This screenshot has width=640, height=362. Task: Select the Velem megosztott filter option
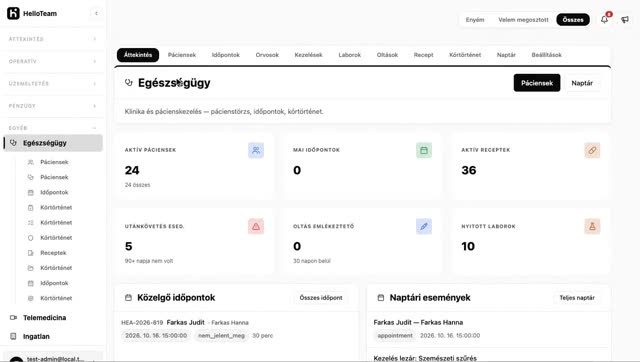point(523,20)
